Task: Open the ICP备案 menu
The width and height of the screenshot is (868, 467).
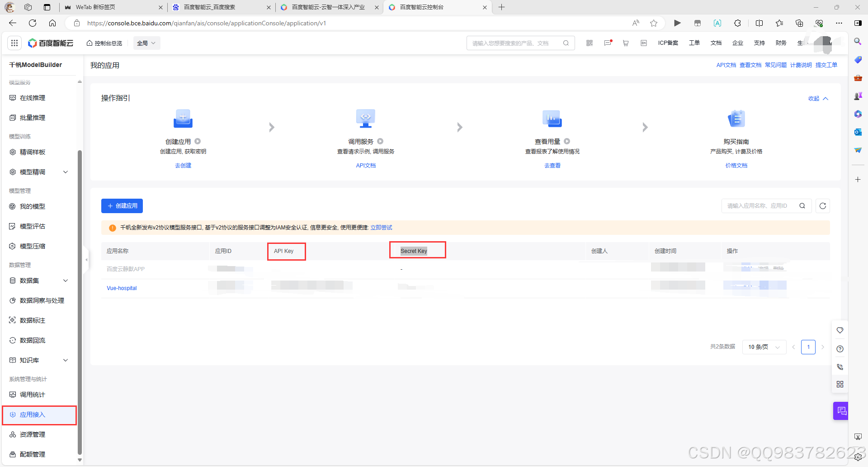Action: click(668, 43)
